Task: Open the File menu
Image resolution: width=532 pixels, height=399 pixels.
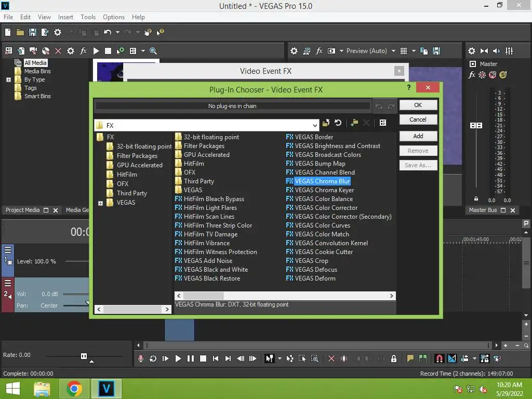Action: [x=8, y=17]
